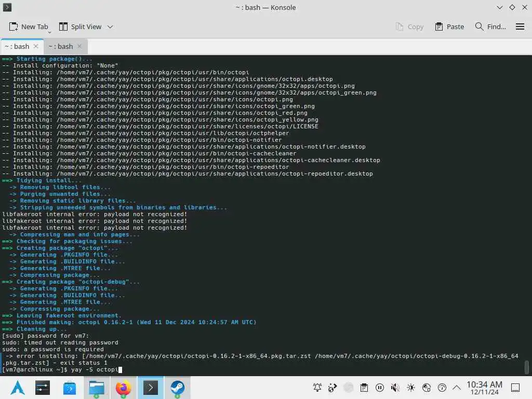Click the 'Tidying install...' line
Image resolution: width=532 pixels, height=399 pixels.
(42, 180)
